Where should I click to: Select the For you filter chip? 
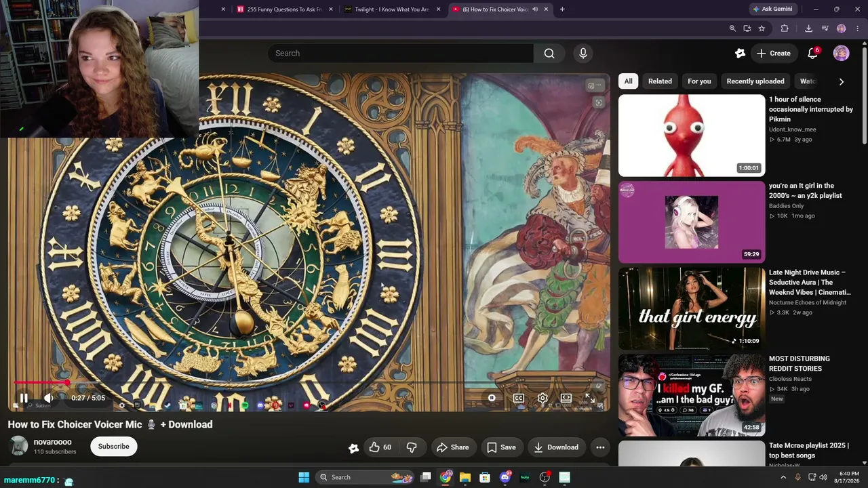coord(699,81)
